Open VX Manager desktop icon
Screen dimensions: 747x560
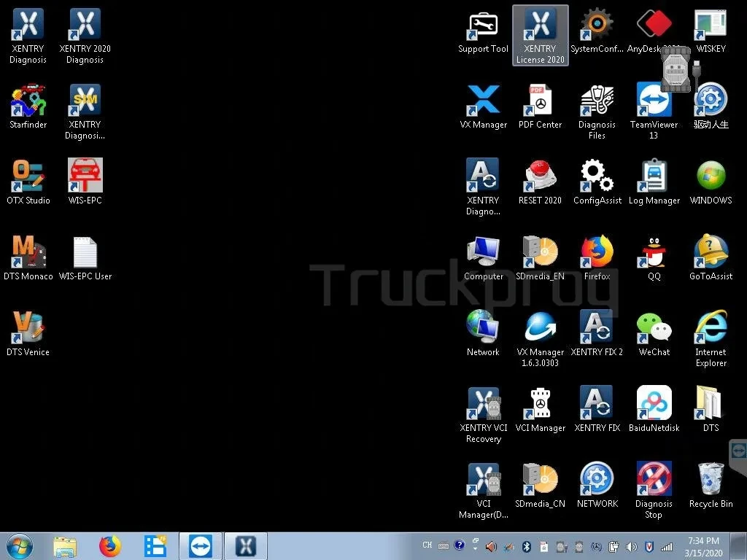pos(483,102)
